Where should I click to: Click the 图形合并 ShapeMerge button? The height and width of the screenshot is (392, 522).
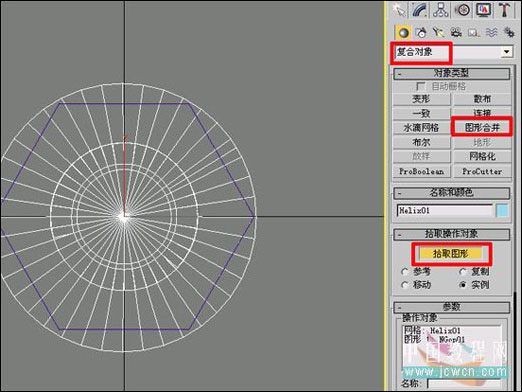[482, 127]
